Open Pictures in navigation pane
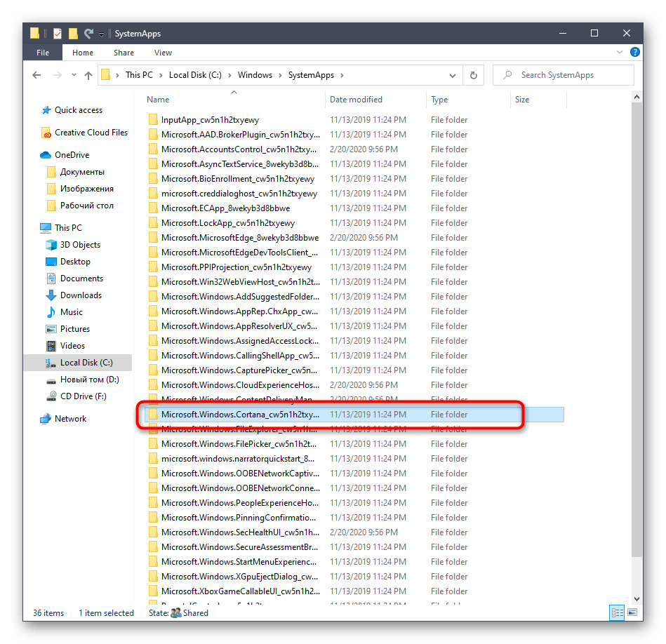Image resolution: width=666 pixels, height=644 pixels. [x=67, y=329]
